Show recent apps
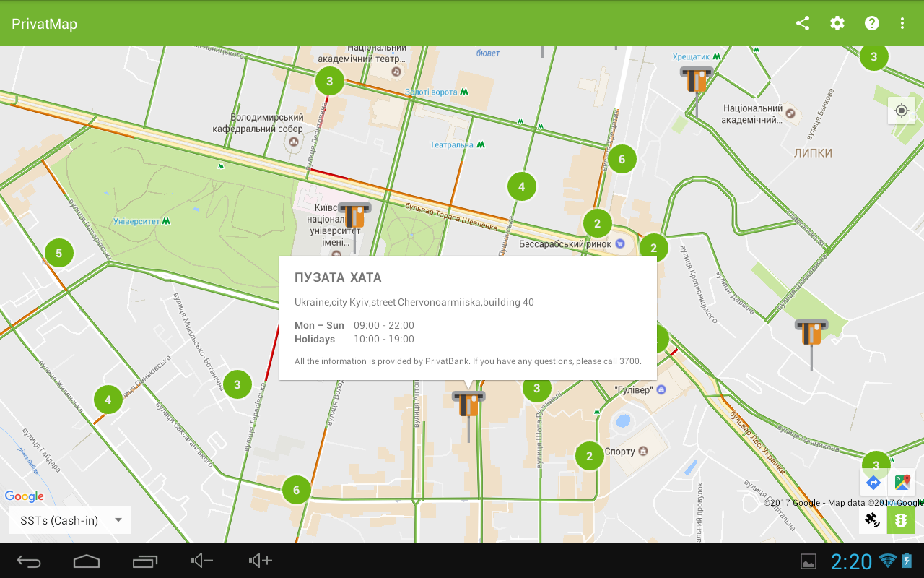The height and width of the screenshot is (578, 924). (x=144, y=561)
